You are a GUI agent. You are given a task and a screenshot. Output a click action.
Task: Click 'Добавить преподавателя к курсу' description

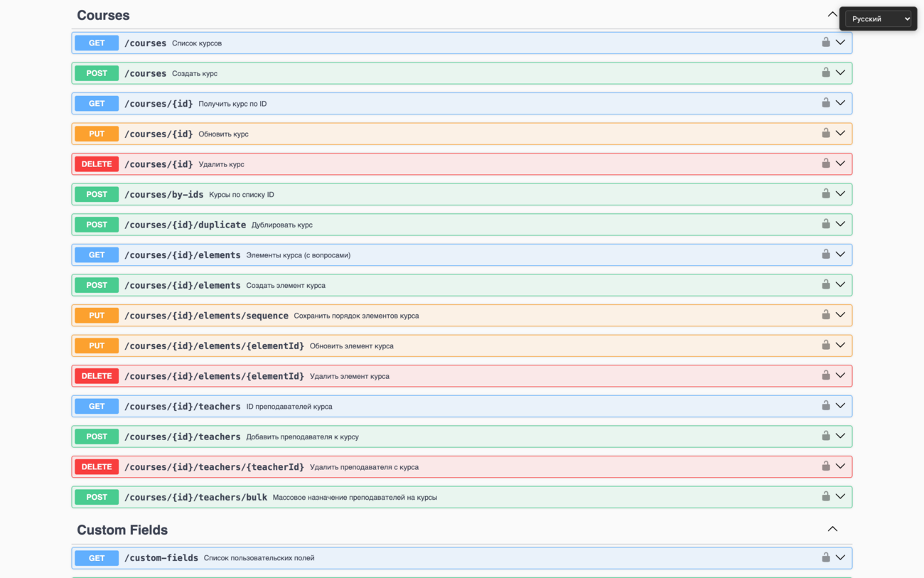[x=303, y=437]
